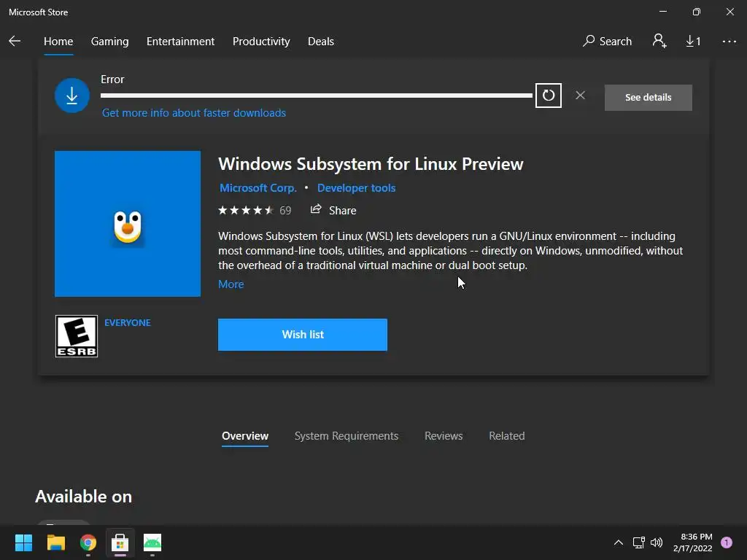The width and height of the screenshot is (747, 560).
Task: Open the Gaming tab
Action: click(109, 42)
